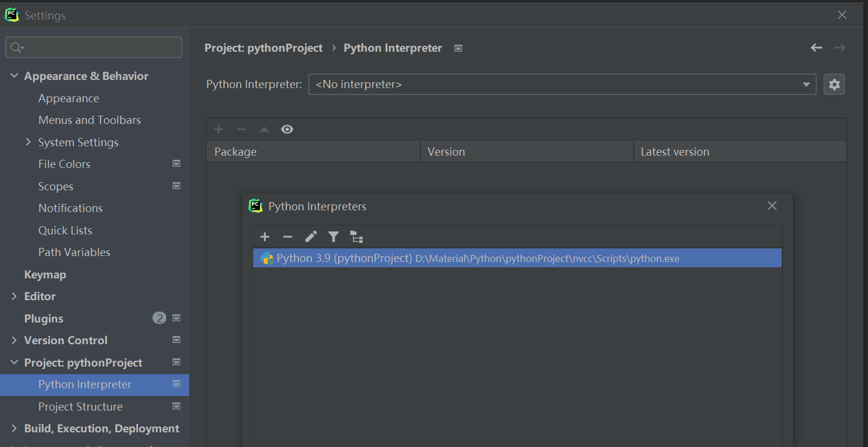This screenshot has width=868, height=447.
Task: Click the settings search field
Action: point(94,48)
